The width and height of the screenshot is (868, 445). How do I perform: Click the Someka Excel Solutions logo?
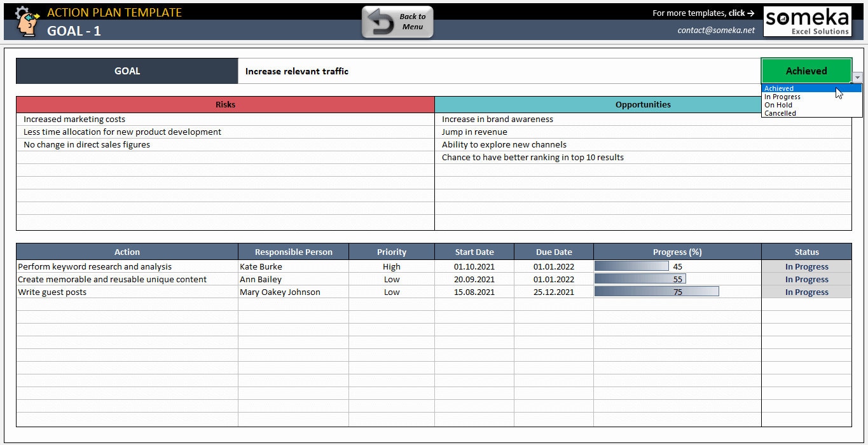pos(806,20)
